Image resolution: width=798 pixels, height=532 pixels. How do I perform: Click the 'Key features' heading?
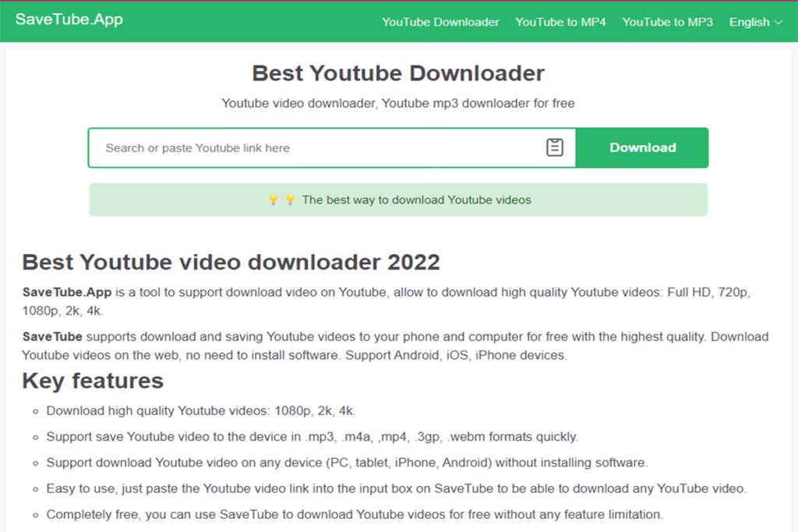tap(93, 381)
